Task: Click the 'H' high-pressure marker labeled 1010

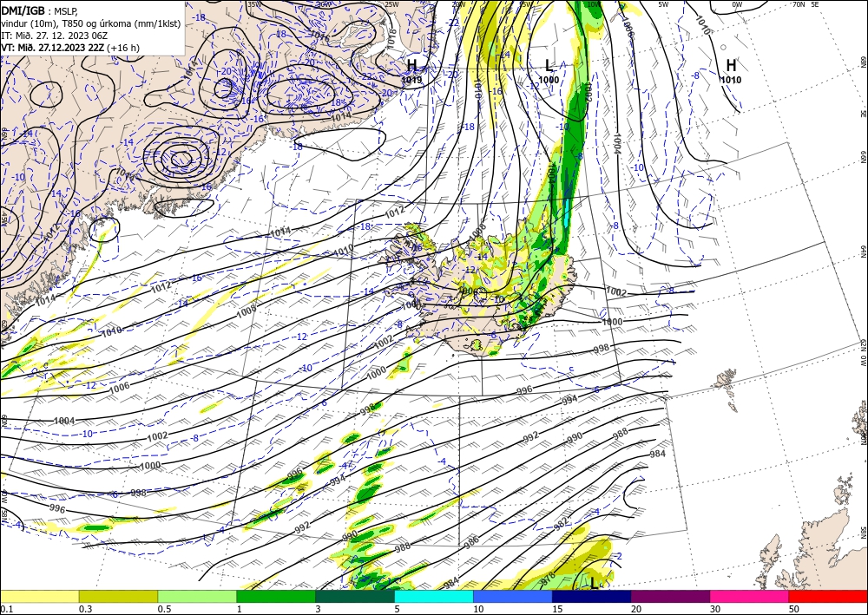Action: pos(731,65)
